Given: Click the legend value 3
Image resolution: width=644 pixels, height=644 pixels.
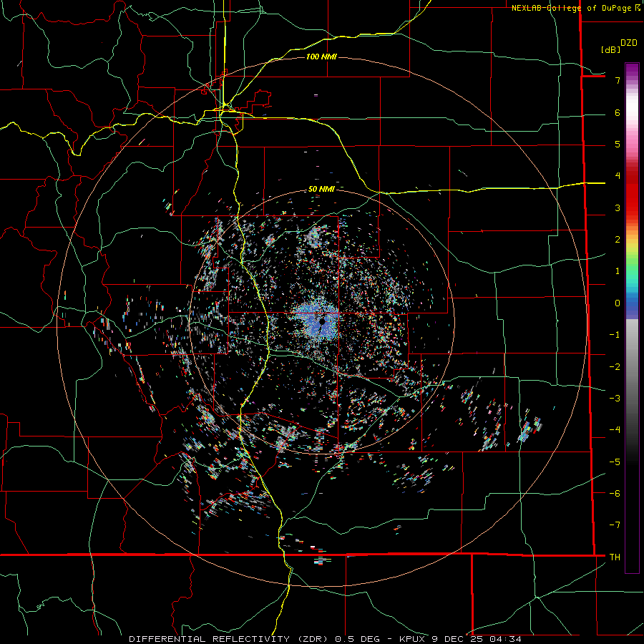Looking at the screenshot, I should [618, 208].
